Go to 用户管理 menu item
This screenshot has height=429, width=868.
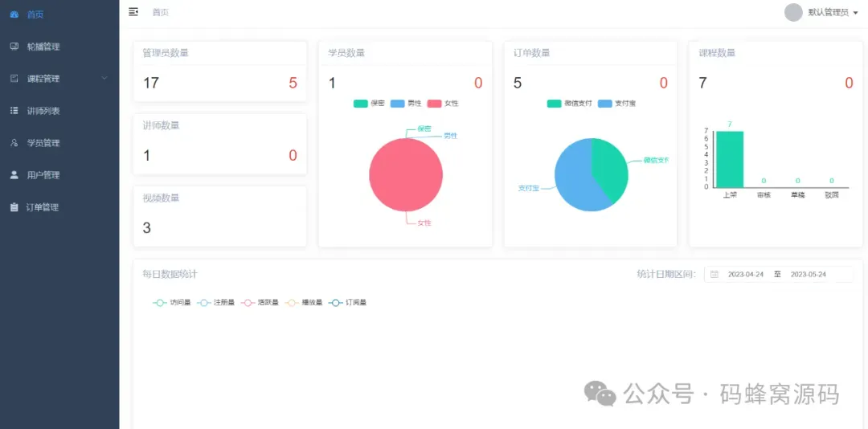tap(59, 175)
